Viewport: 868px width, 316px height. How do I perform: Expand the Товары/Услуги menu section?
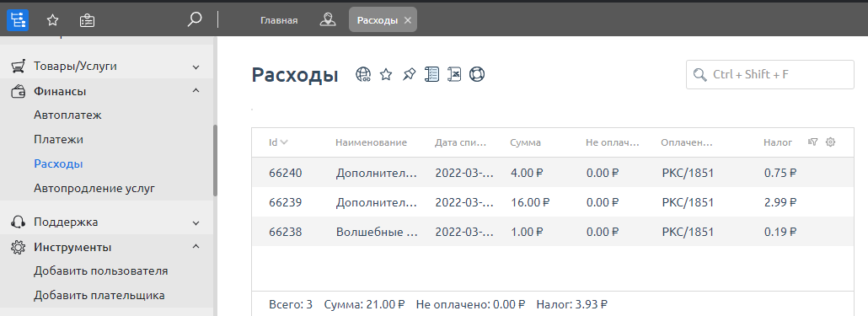196,67
